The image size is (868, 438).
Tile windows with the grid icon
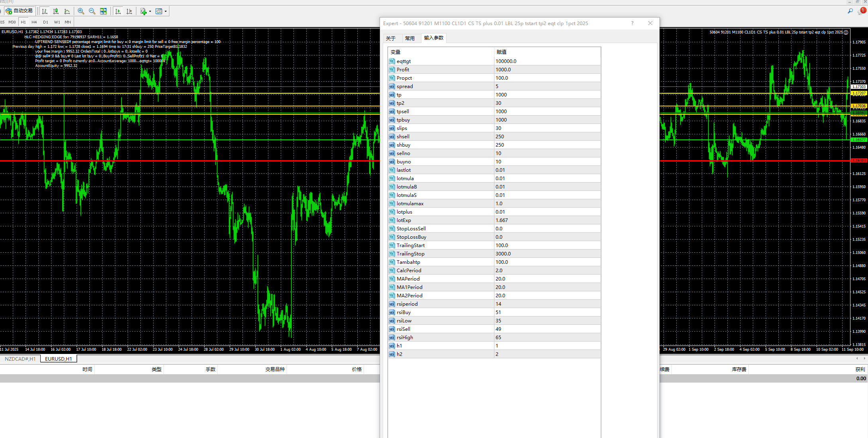pos(103,11)
